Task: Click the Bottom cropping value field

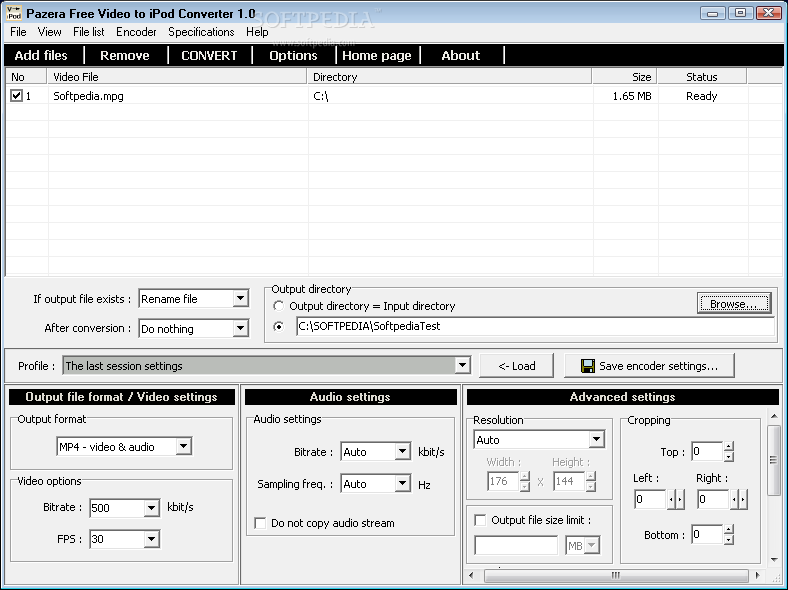Action: pyautogui.click(x=707, y=534)
